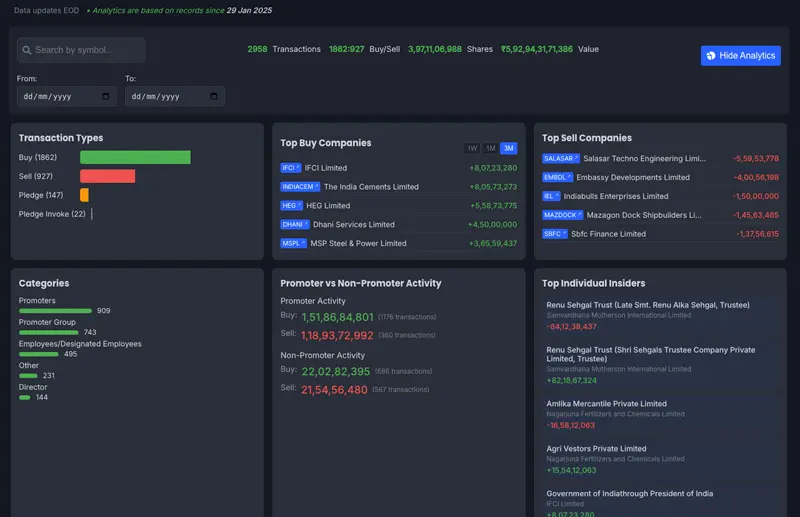Image resolution: width=800 pixels, height=517 pixels.
Task: Click the Director 144 category bar
Action: [24, 398]
